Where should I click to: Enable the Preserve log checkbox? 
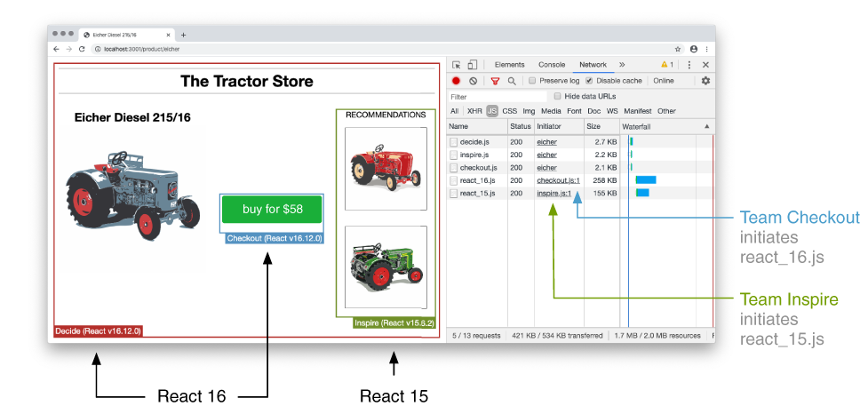pos(533,81)
